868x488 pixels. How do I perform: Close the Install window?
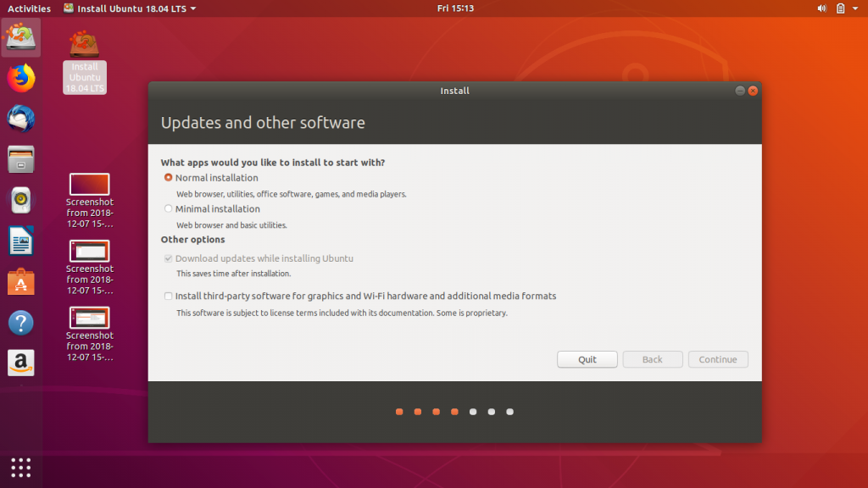[753, 91]
